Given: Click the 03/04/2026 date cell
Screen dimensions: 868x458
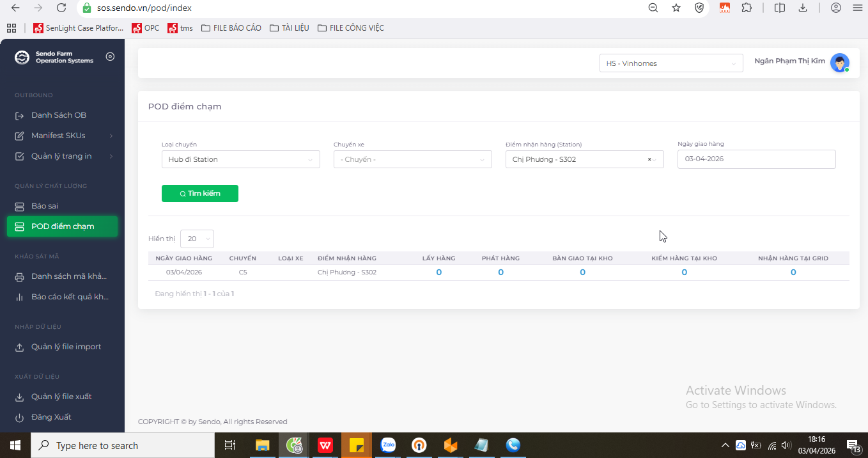Looking at the screenshot, I should 184,272.
